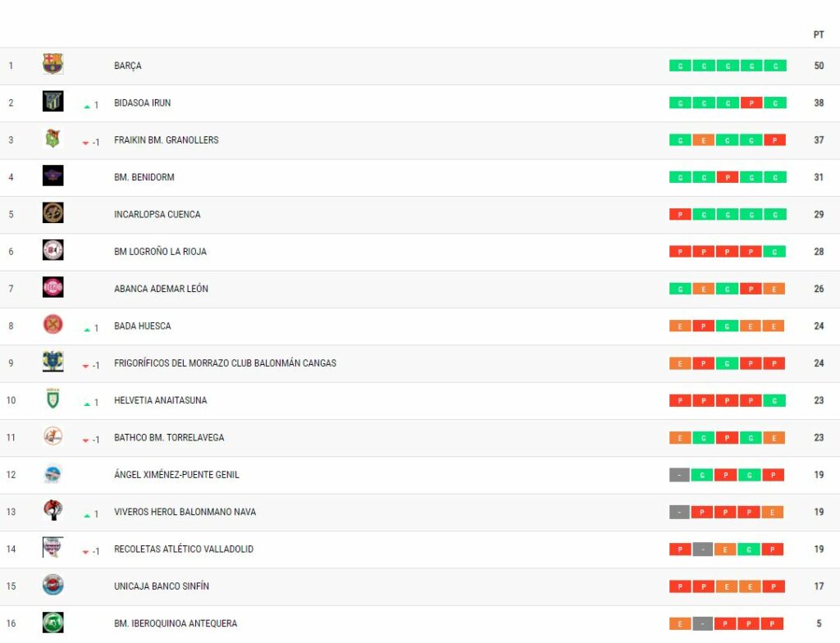Open the BADA HUESCA team link
This screenshot has height=643, width=840.
pyautogui.click(x=143, y=326)
